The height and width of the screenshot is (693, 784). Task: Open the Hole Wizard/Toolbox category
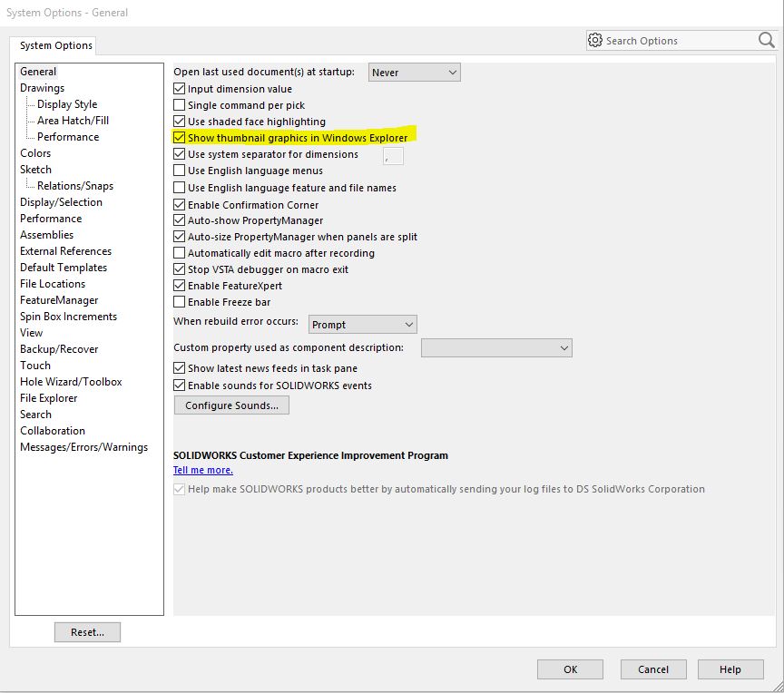click(71, 382)
